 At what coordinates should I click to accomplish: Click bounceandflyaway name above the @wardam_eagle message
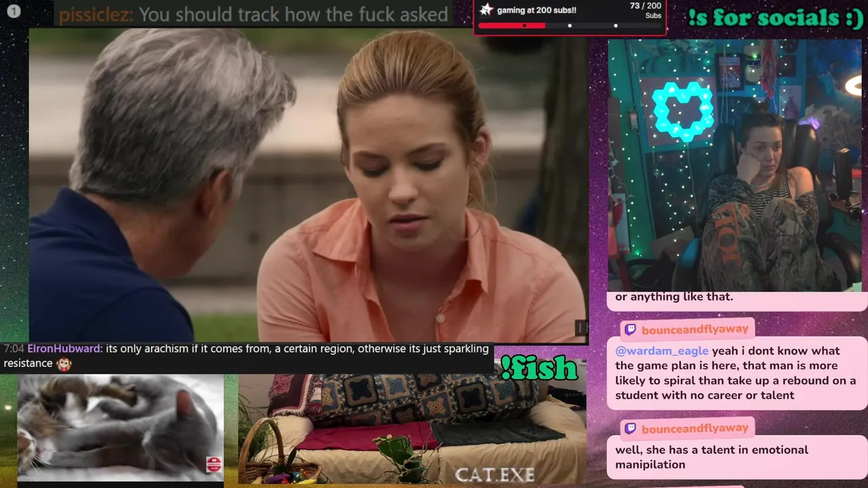coord(695,330)
